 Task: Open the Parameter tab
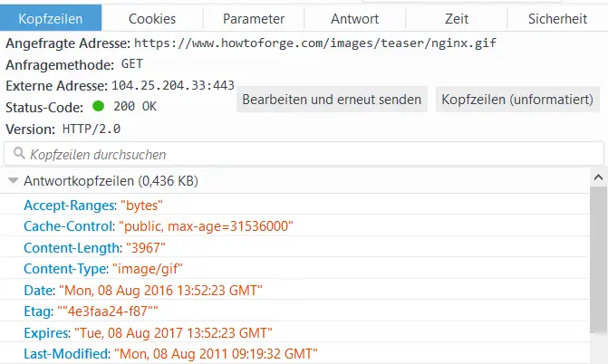(x=254, y=18)
